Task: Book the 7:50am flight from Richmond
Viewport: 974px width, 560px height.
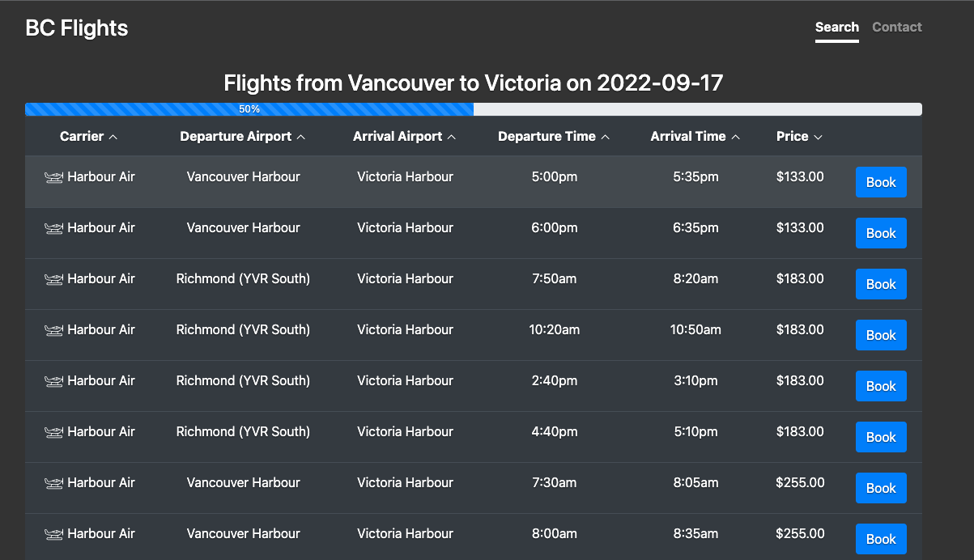Action: click(x=881, y=284)
